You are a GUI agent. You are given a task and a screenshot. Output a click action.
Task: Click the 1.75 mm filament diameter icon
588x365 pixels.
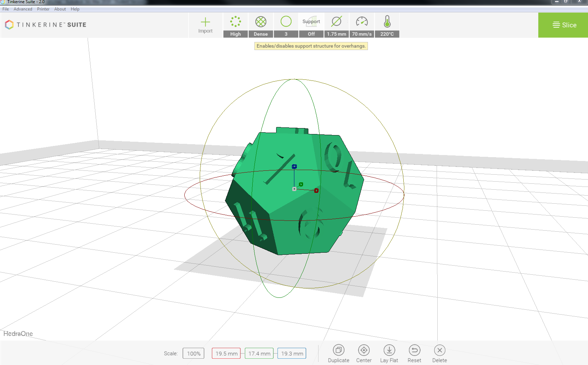[336, 22]
